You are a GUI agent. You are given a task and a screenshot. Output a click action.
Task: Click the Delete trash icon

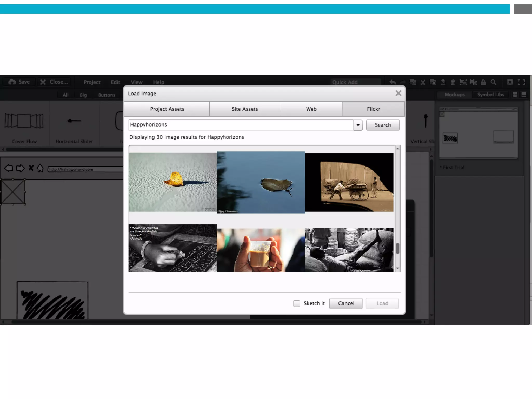pos(453,82)
